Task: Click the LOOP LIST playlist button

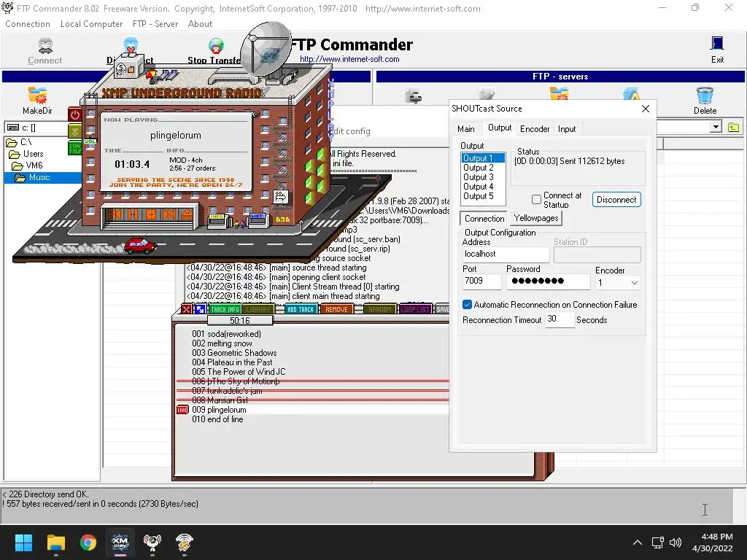Action: coord(415,309)
